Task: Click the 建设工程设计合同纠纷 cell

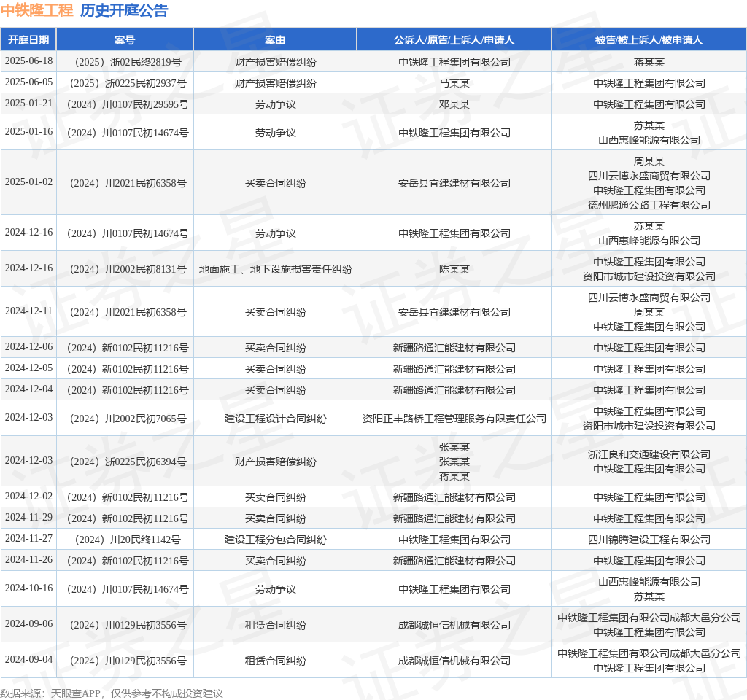Action: click(x=275, y=419)
